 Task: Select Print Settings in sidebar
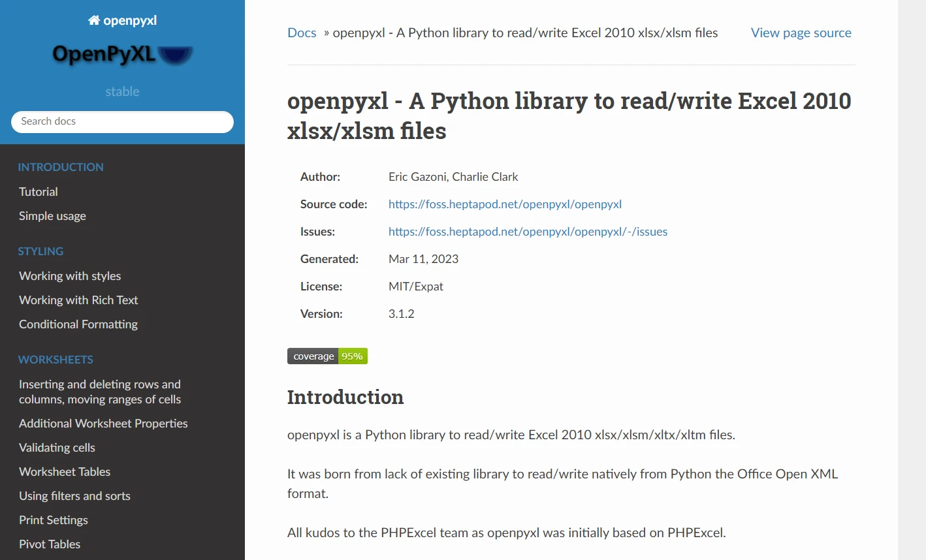(54, 520)
